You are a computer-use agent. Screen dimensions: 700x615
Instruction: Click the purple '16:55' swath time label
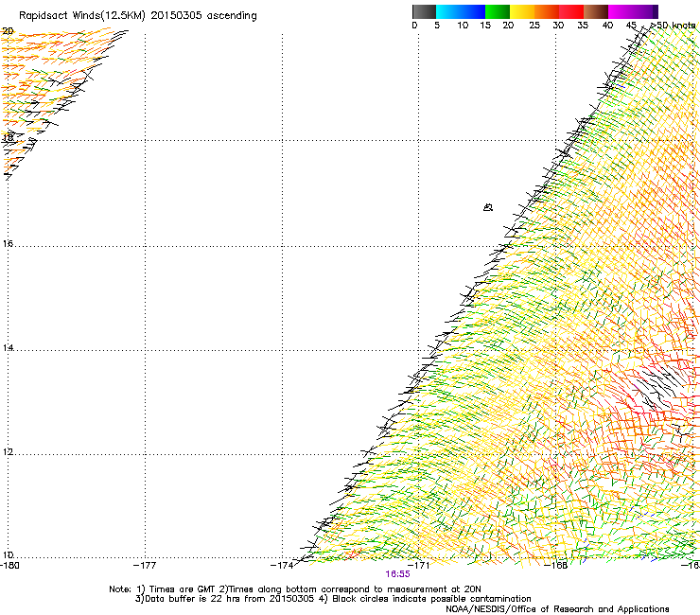tap(397, 574)
